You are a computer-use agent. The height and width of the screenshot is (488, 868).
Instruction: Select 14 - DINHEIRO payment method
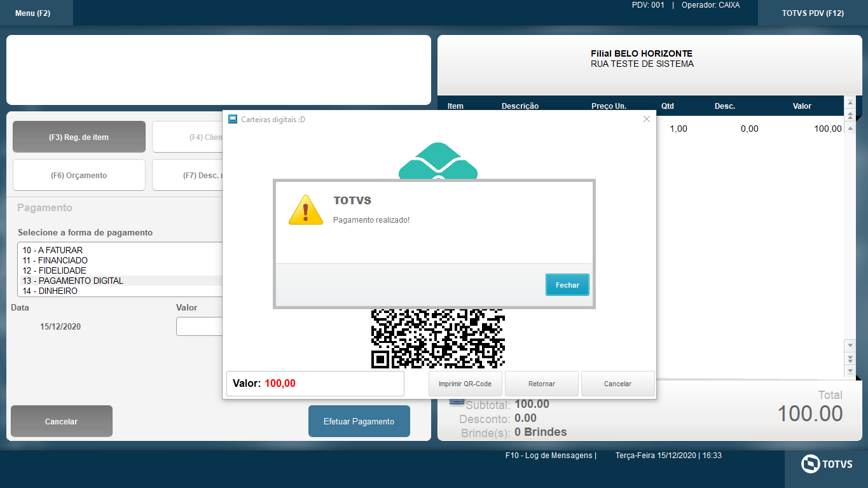point(120,291)
